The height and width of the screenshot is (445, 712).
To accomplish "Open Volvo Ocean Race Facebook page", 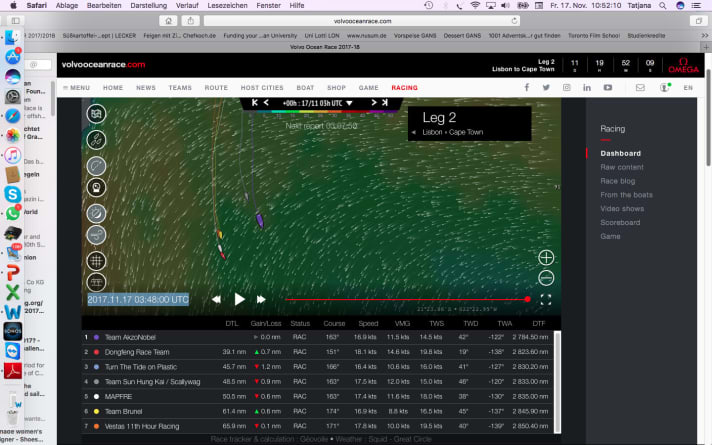I will [x=527, y=87].
